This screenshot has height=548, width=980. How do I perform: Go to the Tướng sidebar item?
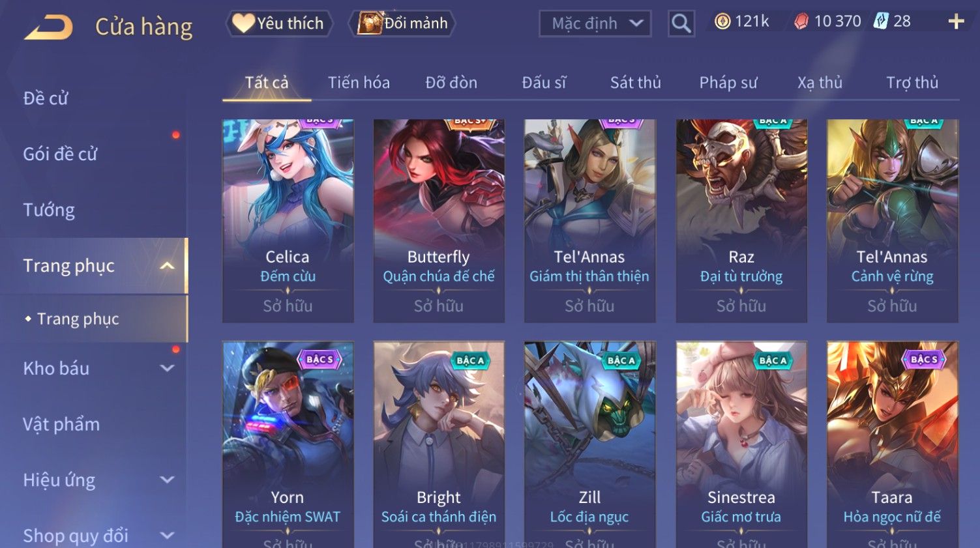click(49, 210)
